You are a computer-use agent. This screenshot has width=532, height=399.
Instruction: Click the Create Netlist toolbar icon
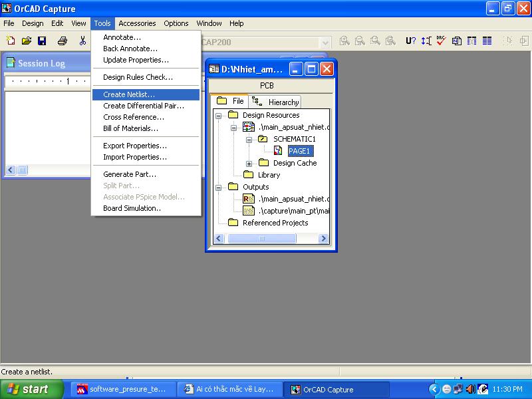click(457, 41)
